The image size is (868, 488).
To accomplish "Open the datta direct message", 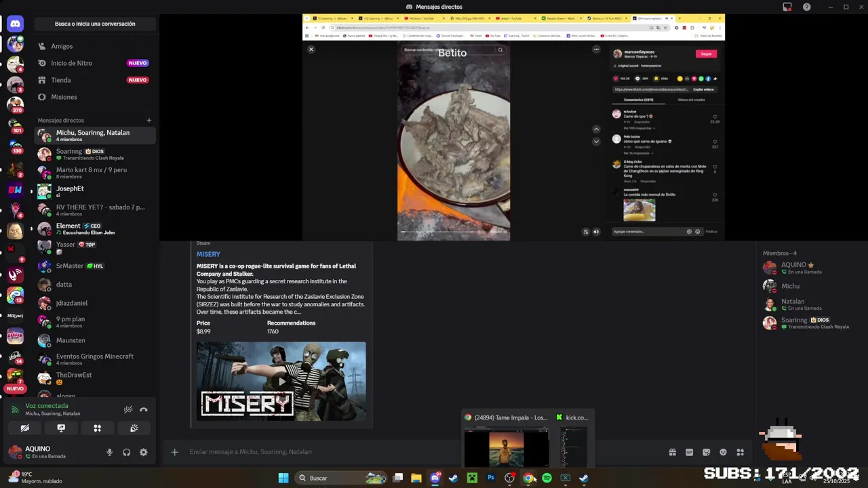I will coord(95,285).
